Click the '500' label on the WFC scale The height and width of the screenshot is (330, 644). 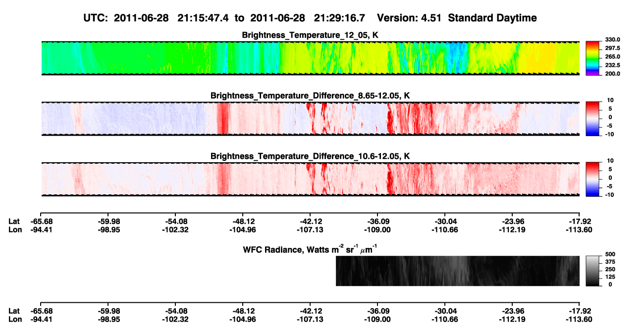tap(610, 254)
